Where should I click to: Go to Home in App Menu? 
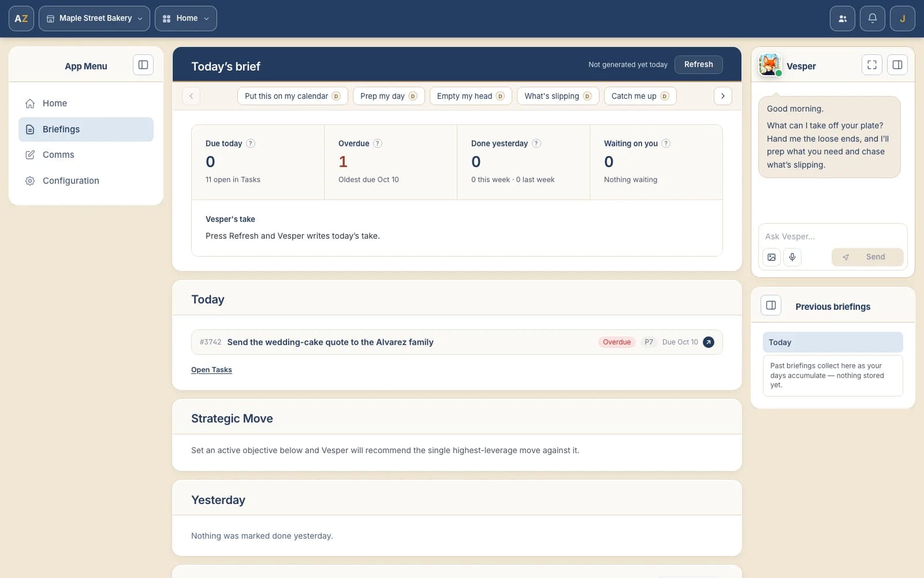pos(86,103)
